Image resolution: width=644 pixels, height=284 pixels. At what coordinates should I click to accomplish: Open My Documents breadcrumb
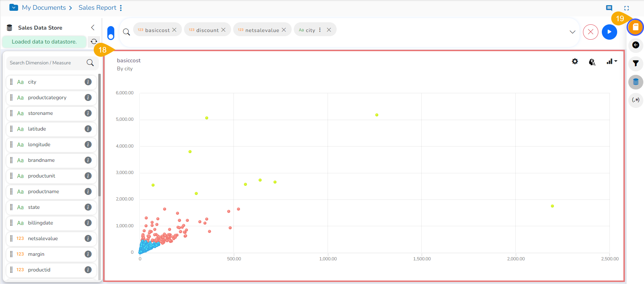(44, 8)
